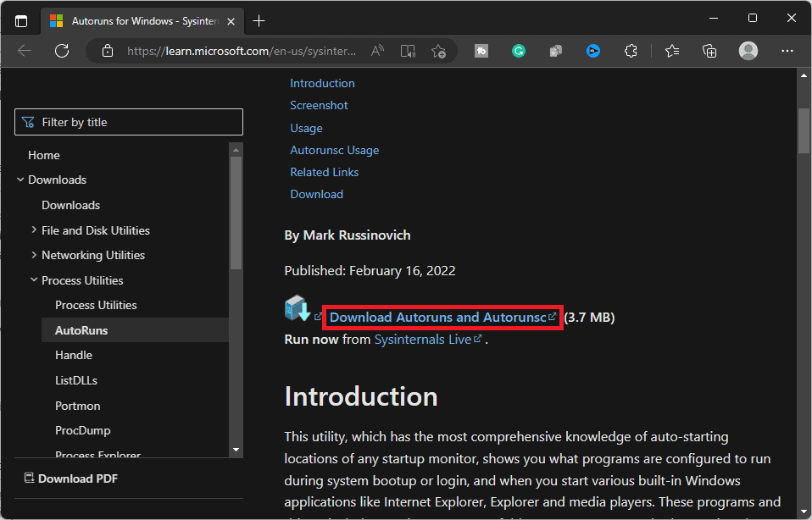The height and width of the screenshot is (520, 812).
Task: Click the browser refresh button
Action: click(62, 51)
